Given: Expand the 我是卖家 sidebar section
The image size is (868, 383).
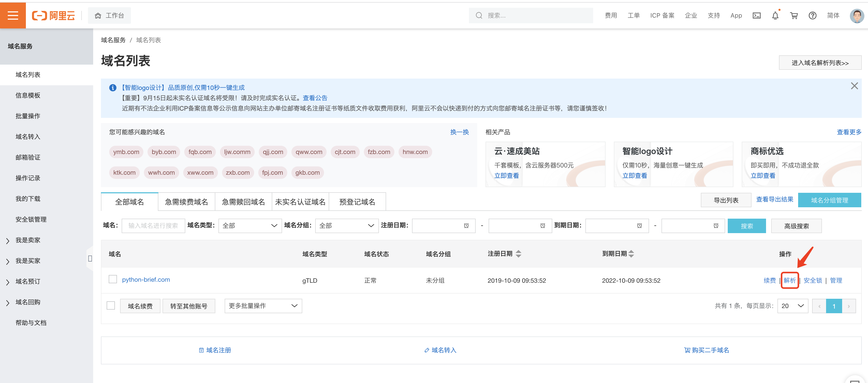Looking at the screenshot, I should pyautogui.click(x=28, y=240).
